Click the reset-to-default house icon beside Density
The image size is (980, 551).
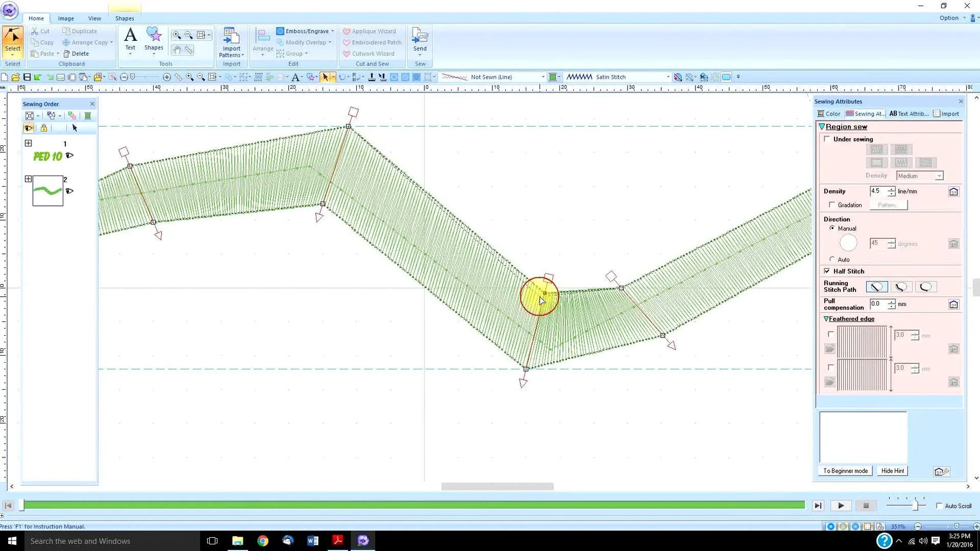[x=954, y=191]
